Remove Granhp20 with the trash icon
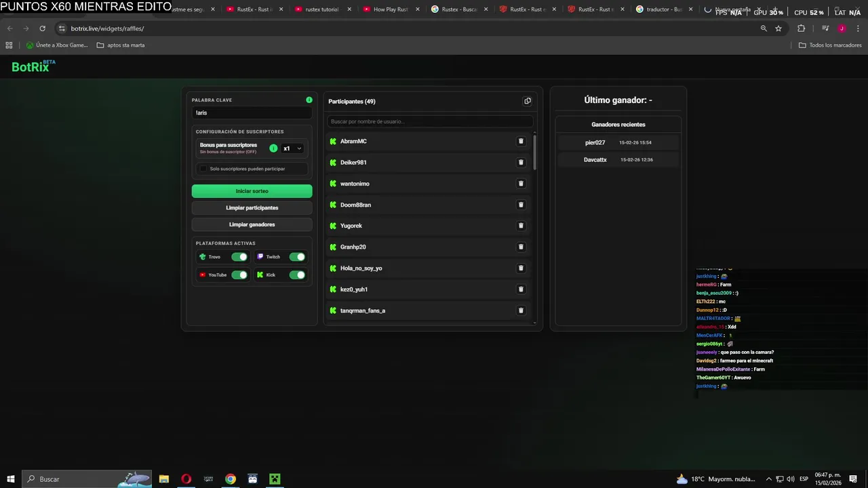This screenshot has width=868, height=488. (521, 247)
